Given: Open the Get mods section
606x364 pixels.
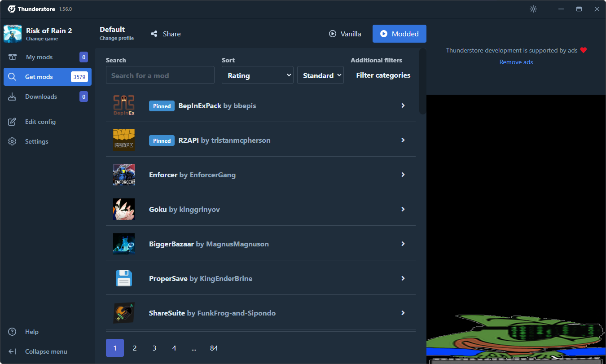Looking at the screenshot, I should coord(48,77).
